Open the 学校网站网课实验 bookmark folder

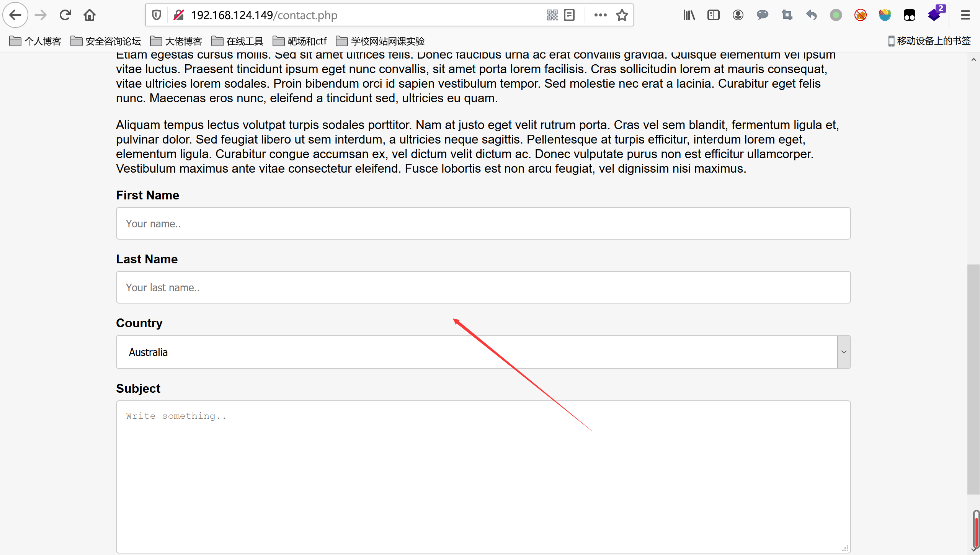[381, 41]
